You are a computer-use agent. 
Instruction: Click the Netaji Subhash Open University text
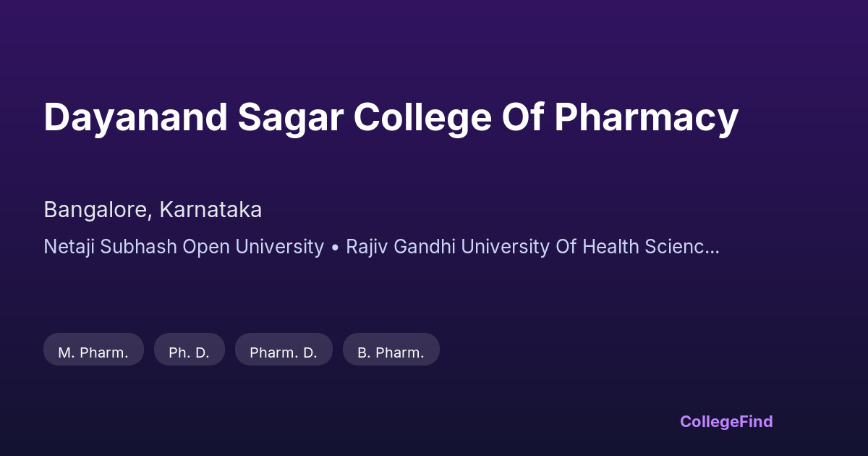[184, 247]
